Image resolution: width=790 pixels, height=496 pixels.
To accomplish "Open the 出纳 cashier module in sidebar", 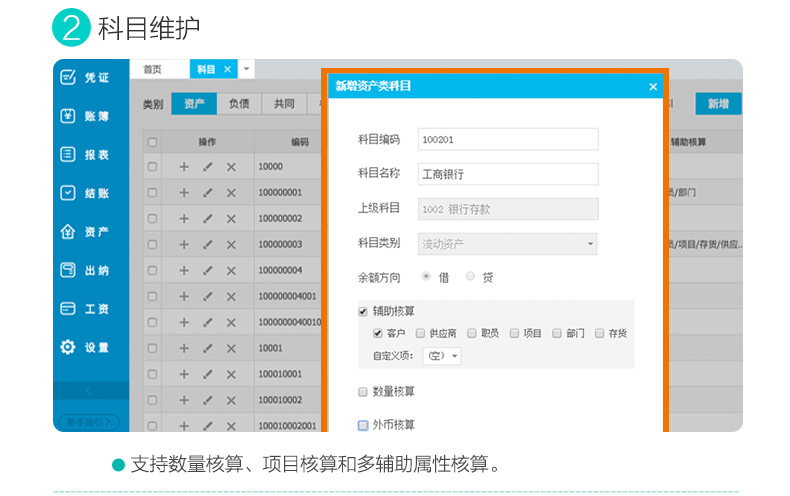I will [85, 270].
